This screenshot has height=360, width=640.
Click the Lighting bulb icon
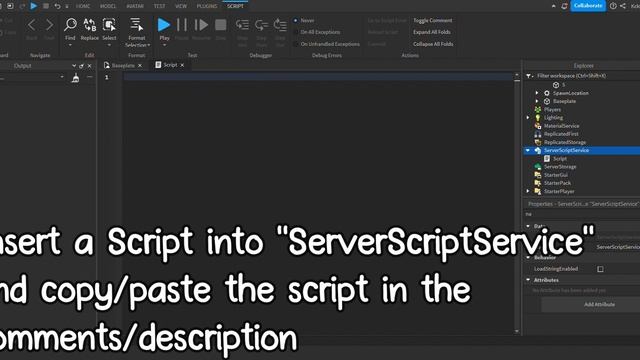coord(538,118)
